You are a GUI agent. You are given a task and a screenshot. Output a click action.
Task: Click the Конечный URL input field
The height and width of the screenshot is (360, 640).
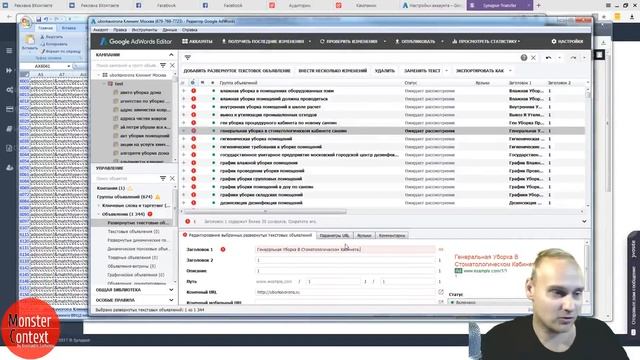coord(345,292)
